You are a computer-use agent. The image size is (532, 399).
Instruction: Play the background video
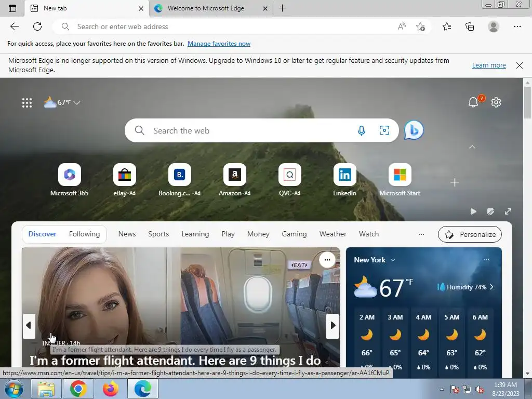473,212
